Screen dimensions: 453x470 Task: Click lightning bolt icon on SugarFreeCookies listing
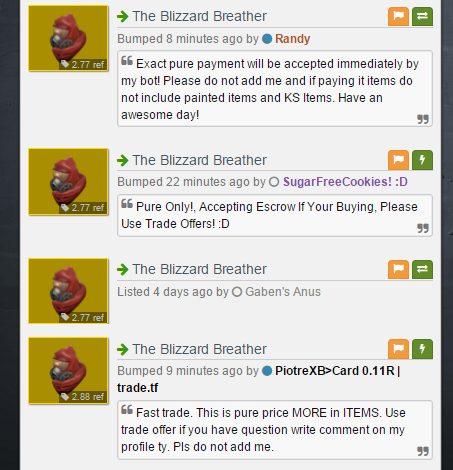[x=422, y=160]
